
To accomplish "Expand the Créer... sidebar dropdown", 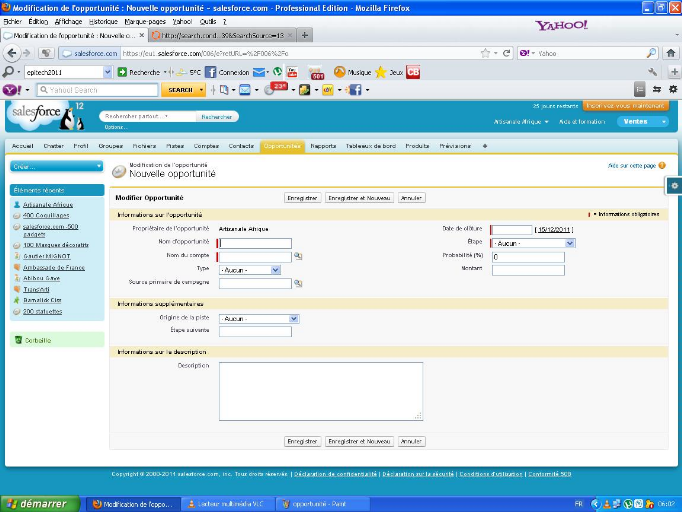I will [x=57, y=166].
